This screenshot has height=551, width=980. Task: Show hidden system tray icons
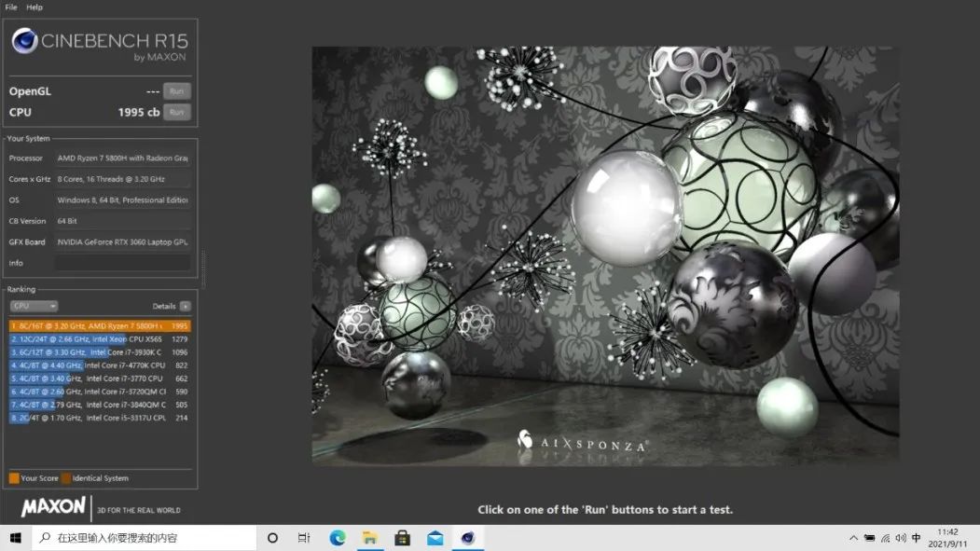click(854, 538)
